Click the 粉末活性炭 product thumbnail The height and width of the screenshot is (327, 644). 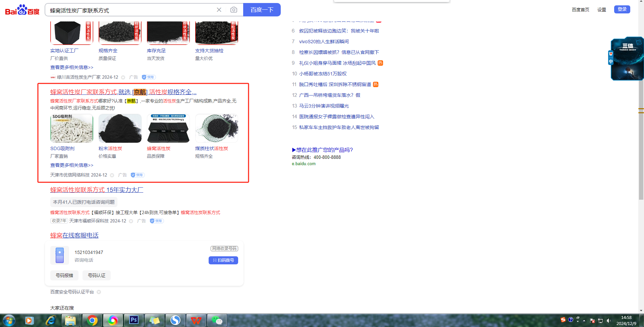tap(120, 129)
